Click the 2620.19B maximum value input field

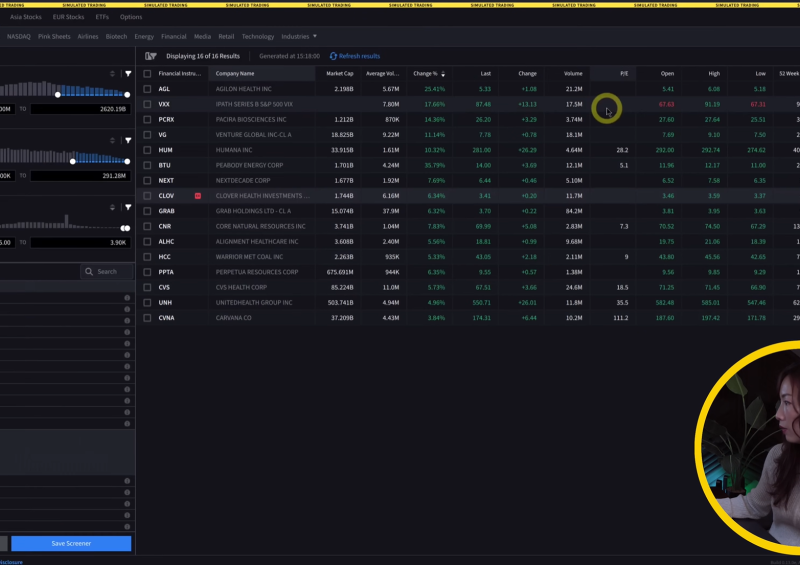80,108
